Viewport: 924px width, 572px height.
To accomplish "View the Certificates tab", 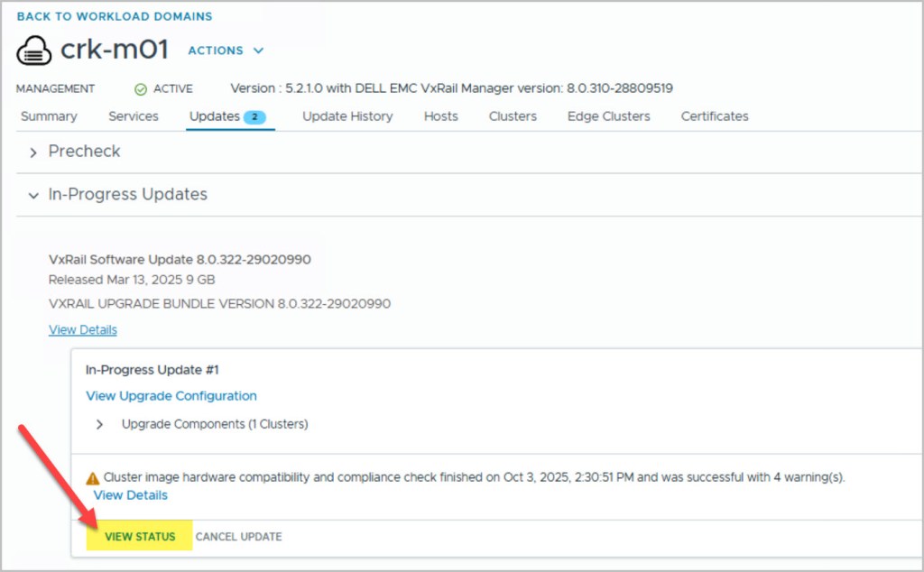I will [715, 116].
